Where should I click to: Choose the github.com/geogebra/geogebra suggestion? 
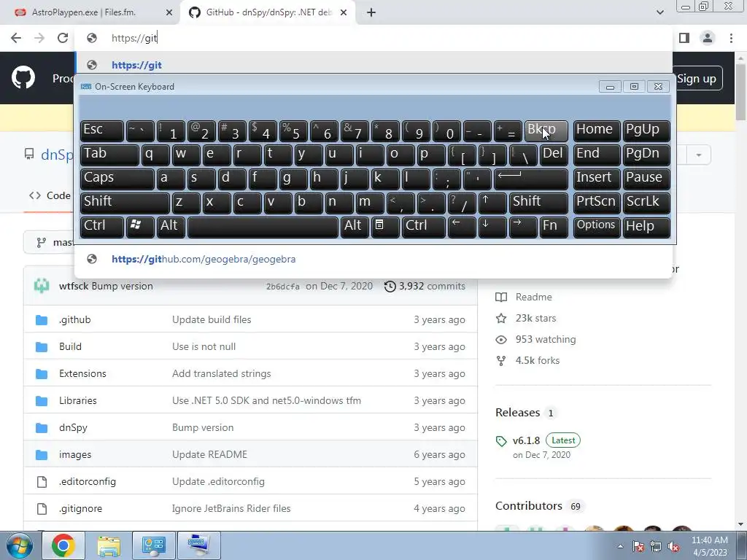click(x=374, y=259)
